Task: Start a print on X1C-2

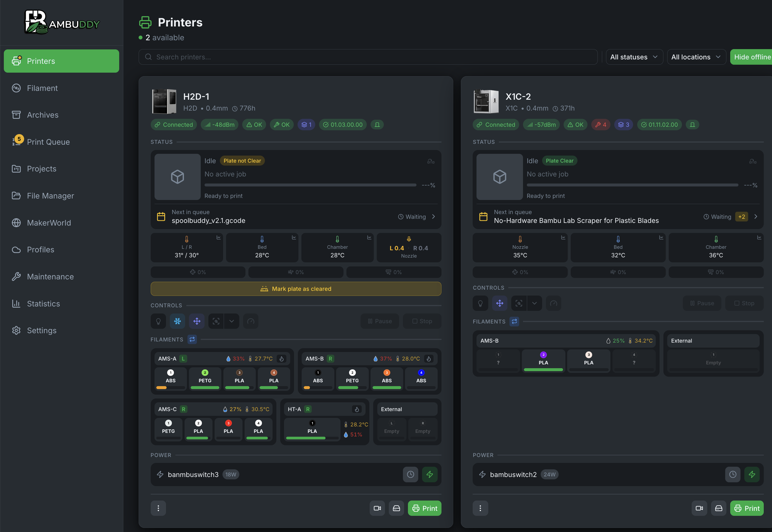Action: [x=747, y=508]
